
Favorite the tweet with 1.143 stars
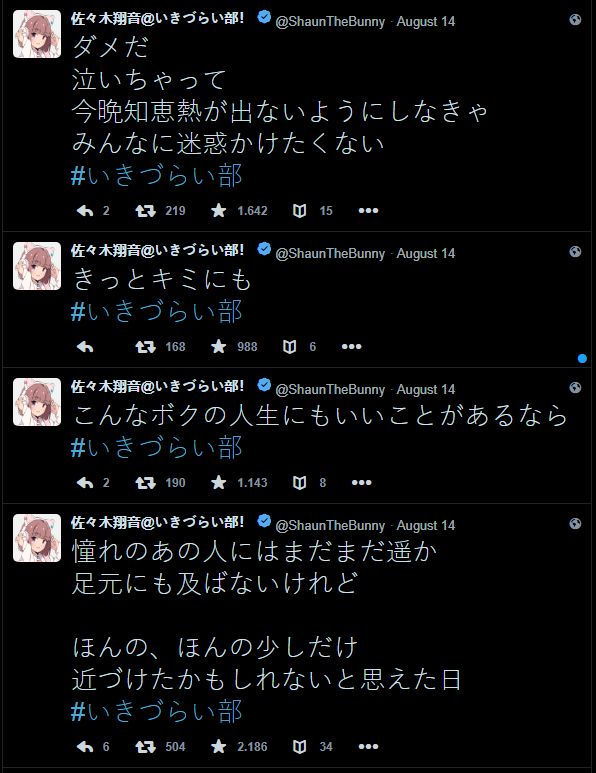[x=218, y=483]
